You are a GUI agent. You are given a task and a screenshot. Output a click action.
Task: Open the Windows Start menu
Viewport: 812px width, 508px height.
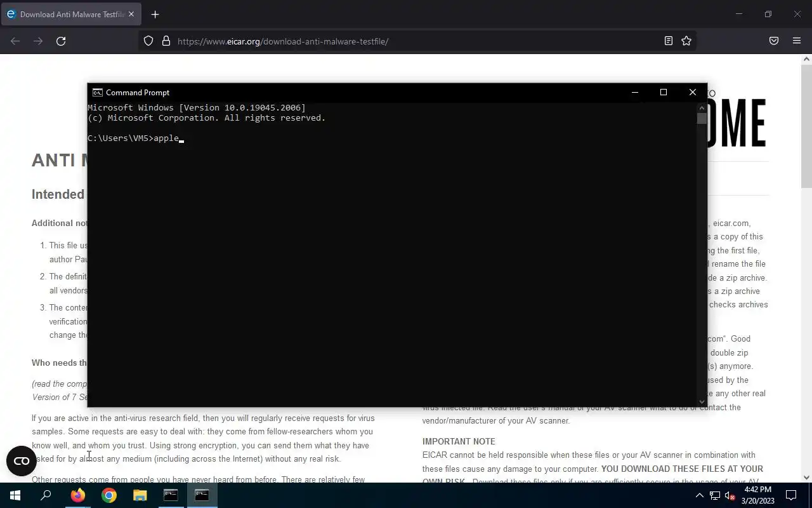(15, 495)
